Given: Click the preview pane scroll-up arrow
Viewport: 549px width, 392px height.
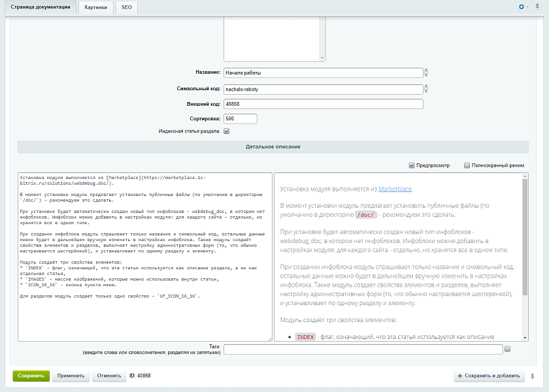Looking at the screenshot, I should point(524,176).
